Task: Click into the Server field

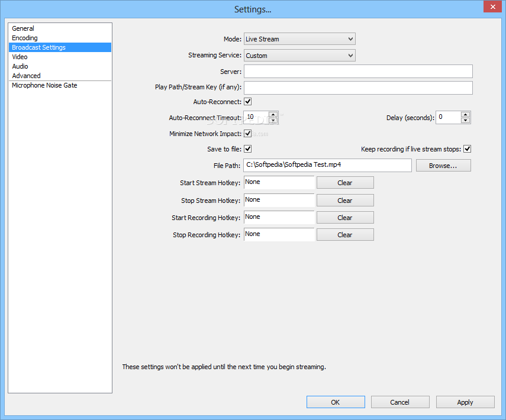Action: tap(358, 72)
